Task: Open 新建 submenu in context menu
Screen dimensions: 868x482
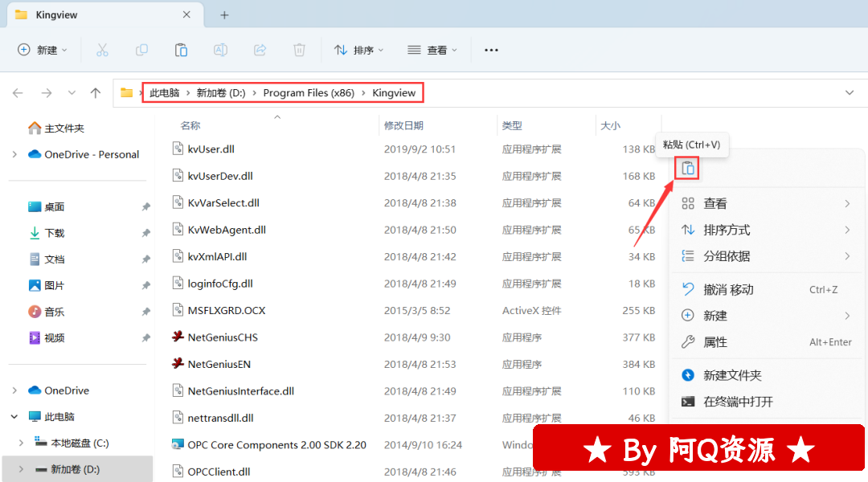Action: coord(767,316)
